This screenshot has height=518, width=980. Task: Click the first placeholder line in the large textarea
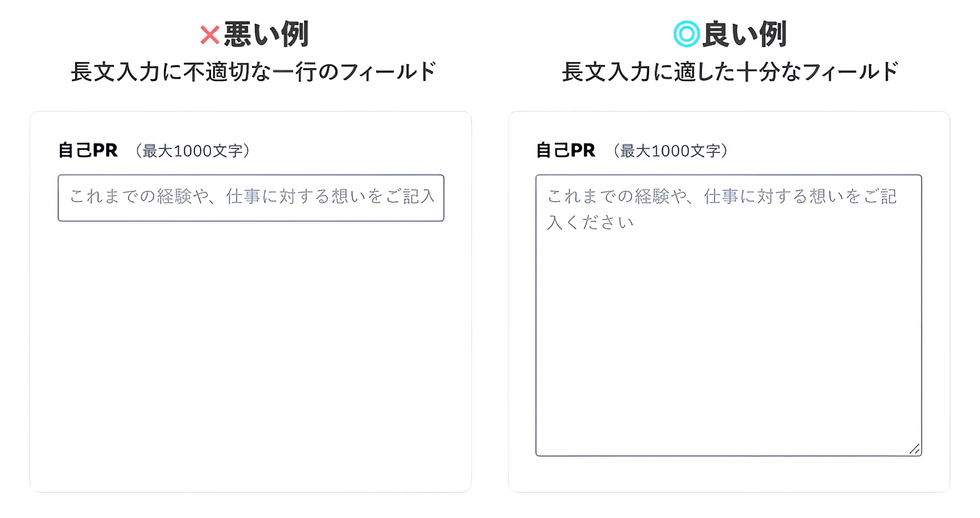(x=722, y=197)
